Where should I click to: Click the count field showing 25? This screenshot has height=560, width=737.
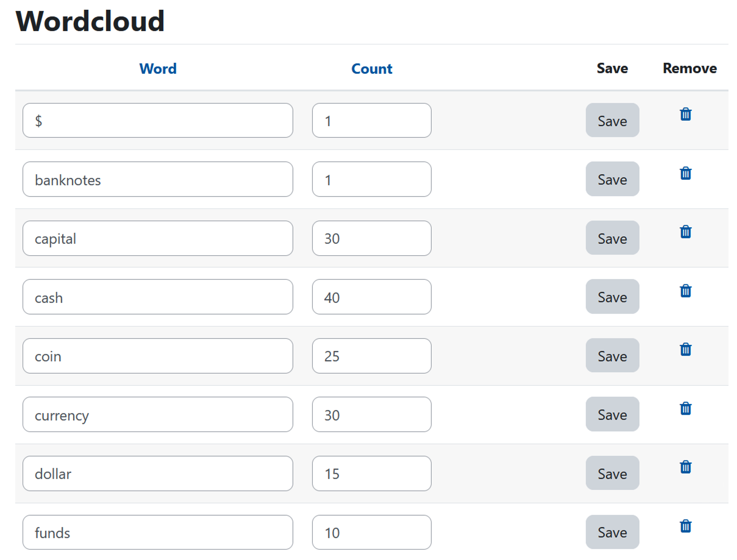[371, 356]
